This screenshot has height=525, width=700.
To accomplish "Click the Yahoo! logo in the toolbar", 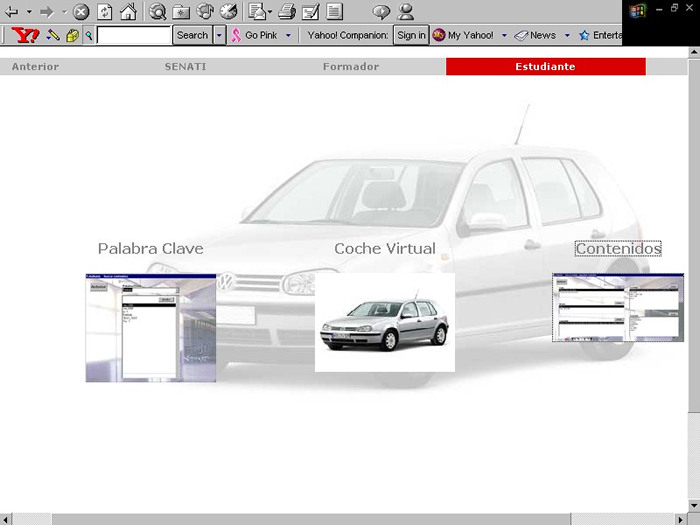I will tap(25, 35).
